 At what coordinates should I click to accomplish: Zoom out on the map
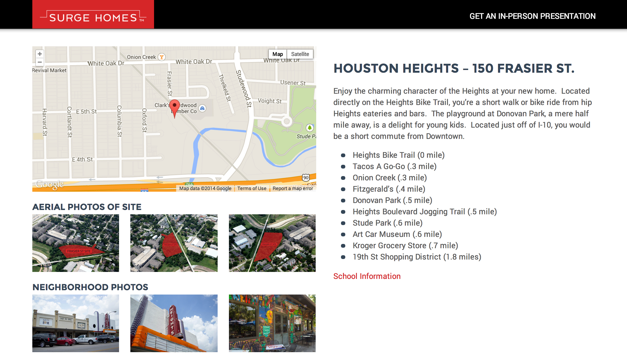click(x=40, y=62)
